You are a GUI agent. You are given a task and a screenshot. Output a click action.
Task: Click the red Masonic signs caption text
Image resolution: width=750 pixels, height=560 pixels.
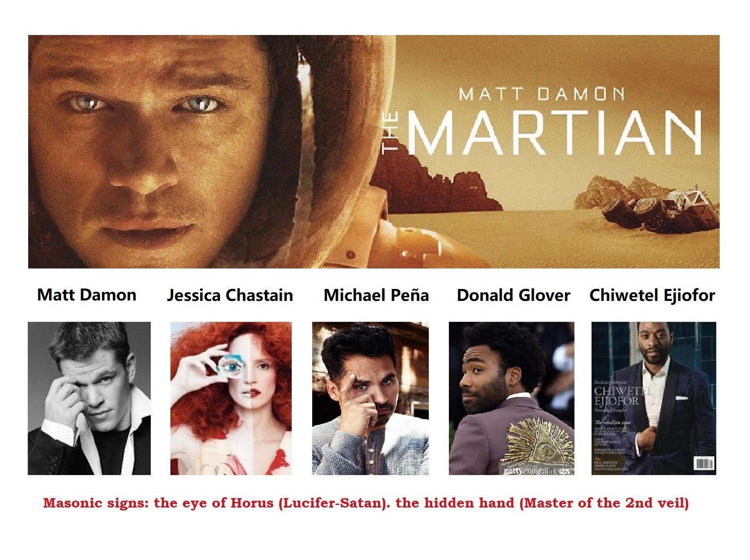click(366, 503)
